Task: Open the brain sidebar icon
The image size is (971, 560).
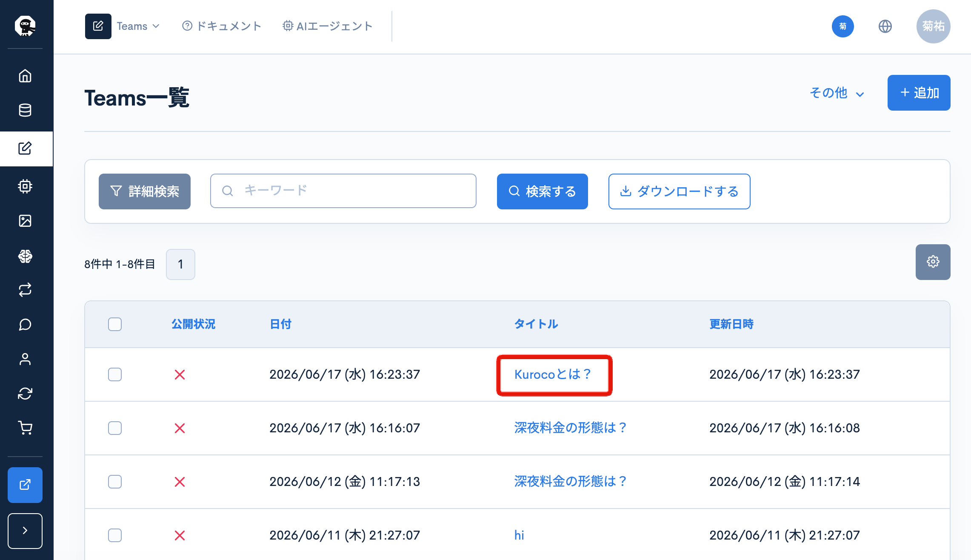Action: click(25, 256)
